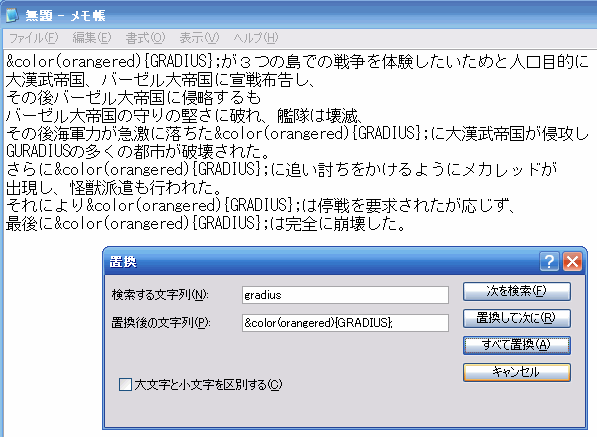This screenshot has width=597, height=437.
Task: Click the word GURADIUSの多くの都市が破壊された
Action: [x=138, y=152]
